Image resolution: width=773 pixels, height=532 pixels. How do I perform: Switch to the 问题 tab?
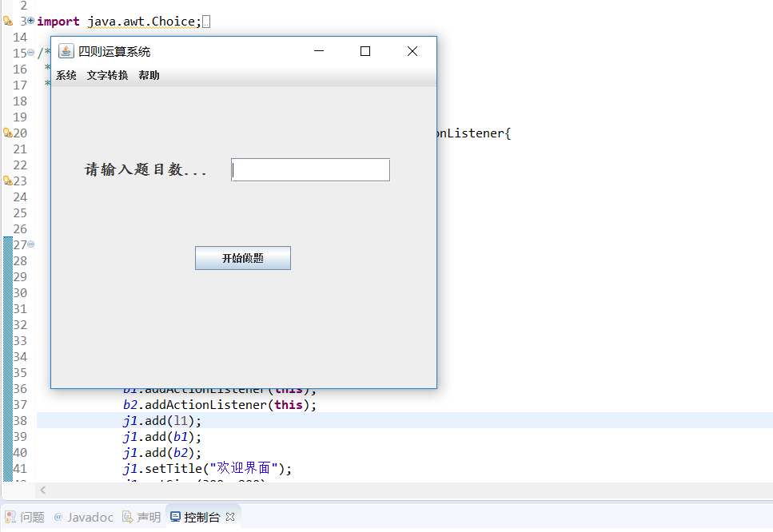point(25,518)
